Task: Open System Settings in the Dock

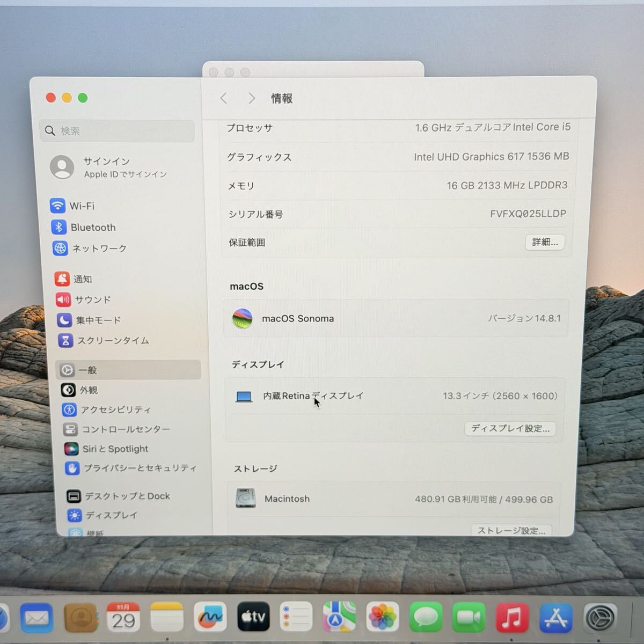Action: click(599, 619)
